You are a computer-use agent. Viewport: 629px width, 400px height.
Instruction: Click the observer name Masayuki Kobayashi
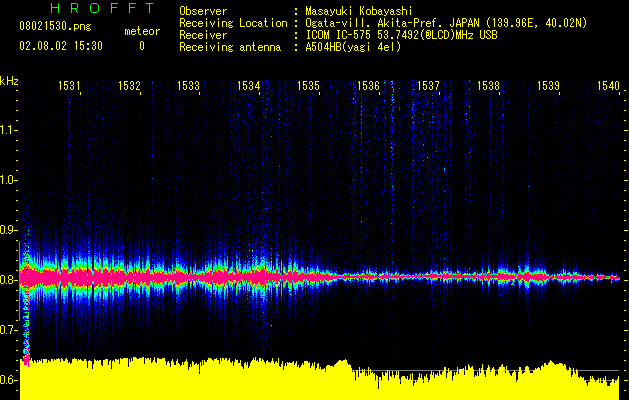pos(359,12)
